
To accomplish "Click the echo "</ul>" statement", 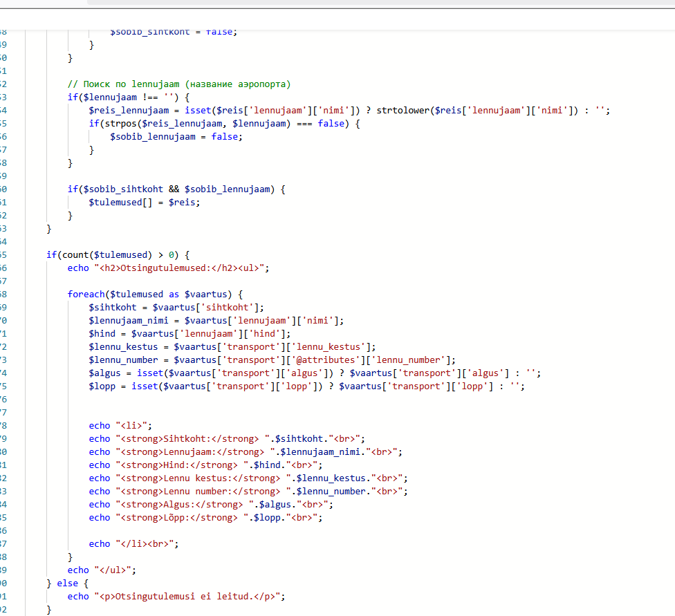I will [x=102, y=570].
